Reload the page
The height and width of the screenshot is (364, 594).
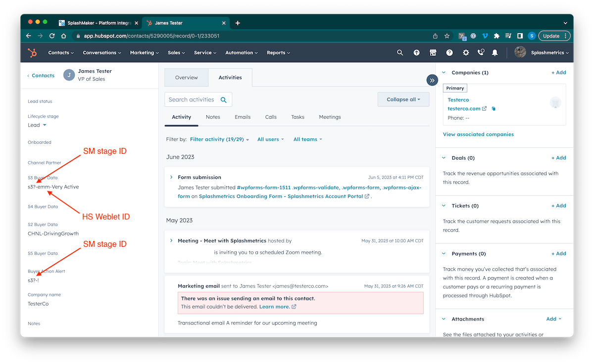coord(52,36)
